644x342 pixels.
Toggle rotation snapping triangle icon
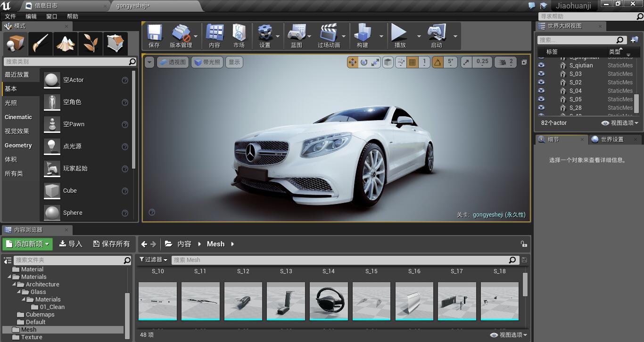[438, 62]
